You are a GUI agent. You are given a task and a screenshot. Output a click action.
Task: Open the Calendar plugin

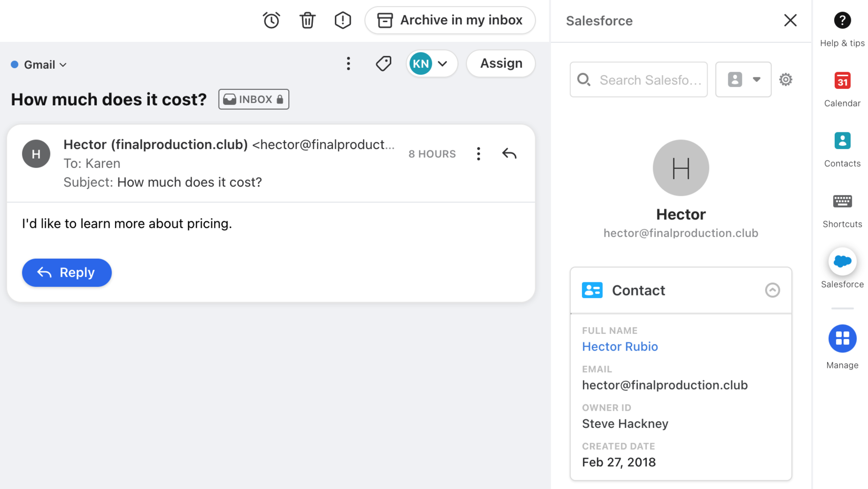(842, 89)
